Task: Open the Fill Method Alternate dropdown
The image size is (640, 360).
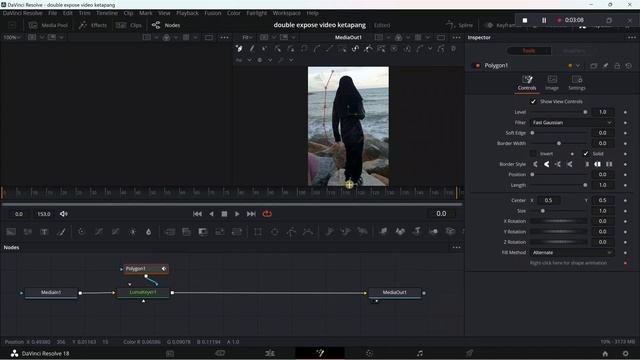Action: [572, 253]
